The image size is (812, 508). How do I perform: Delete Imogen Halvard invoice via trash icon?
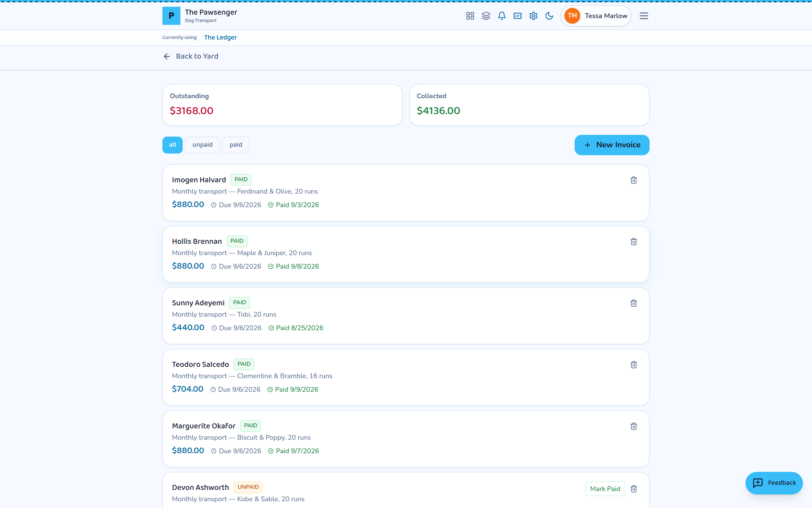634,180
